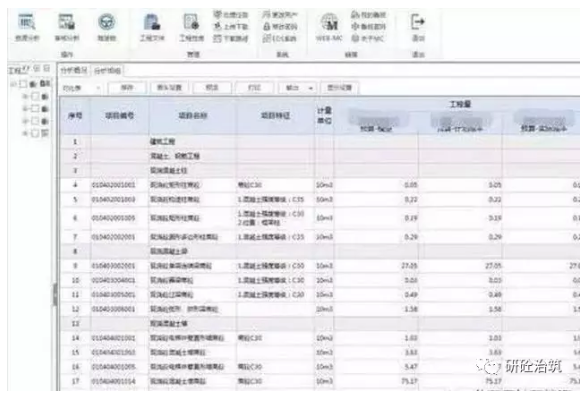Click the 项目特征 column header
Viewport: 584px width, 397px height.
(x=275, y=116)
